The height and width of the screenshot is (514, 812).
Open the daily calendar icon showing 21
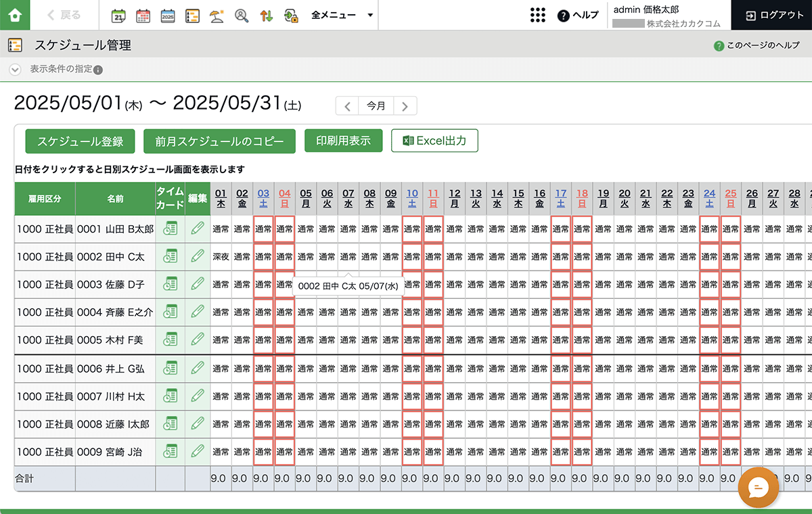tap(118, 16)
